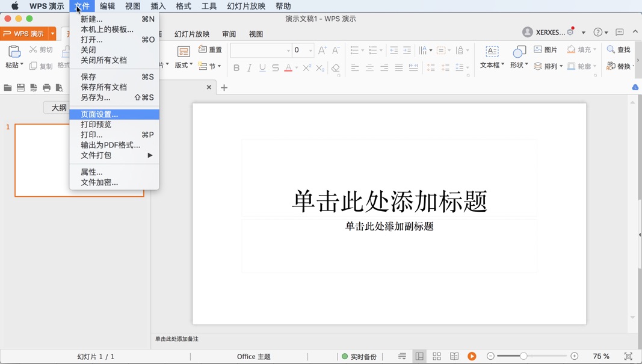Clear formatting with the eraser icon
The image size is (642, 364).
(x=336, y=68)
